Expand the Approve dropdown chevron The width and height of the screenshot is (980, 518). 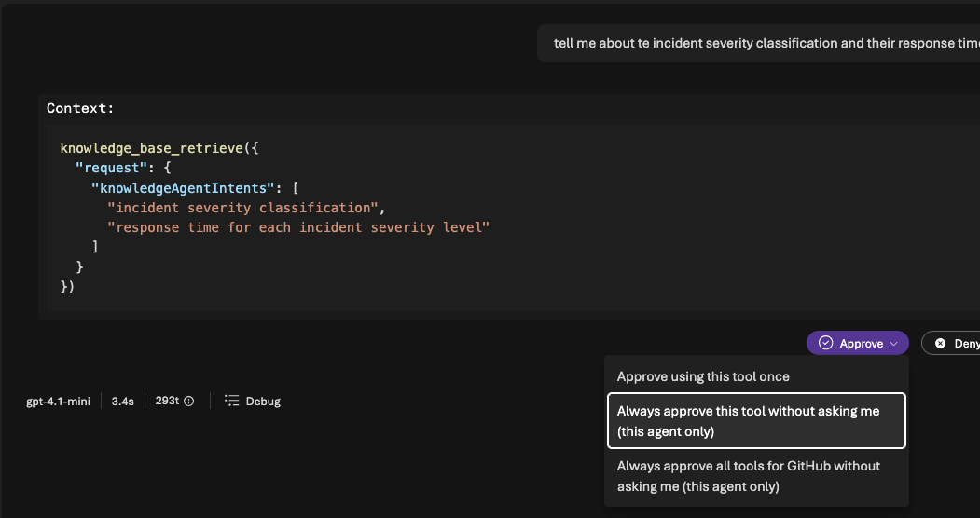pyautogui.click(x=893, y=344)
